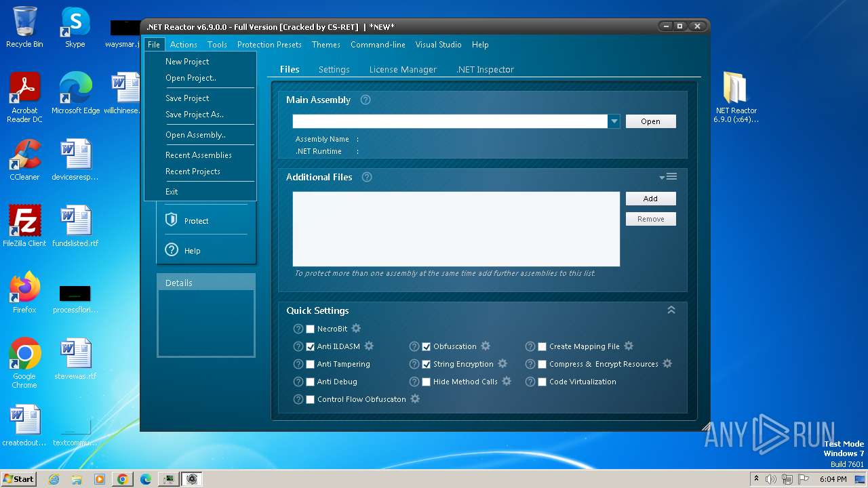Open NET Reactor 6.9.0 folder on desktop
The width and height of the screenshot is (868, 488).
coord(736,98)
